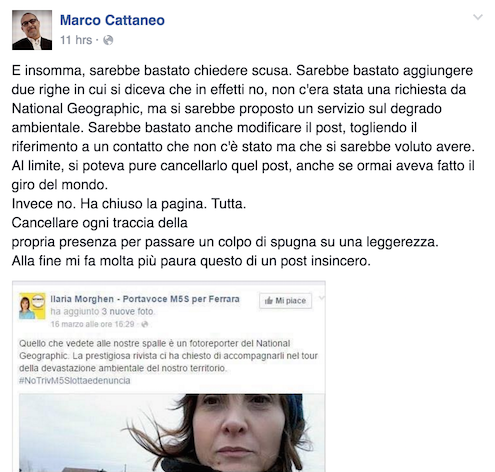
Task: Open Marco Cattaneo's profile photo
Action: pos(32,30)
